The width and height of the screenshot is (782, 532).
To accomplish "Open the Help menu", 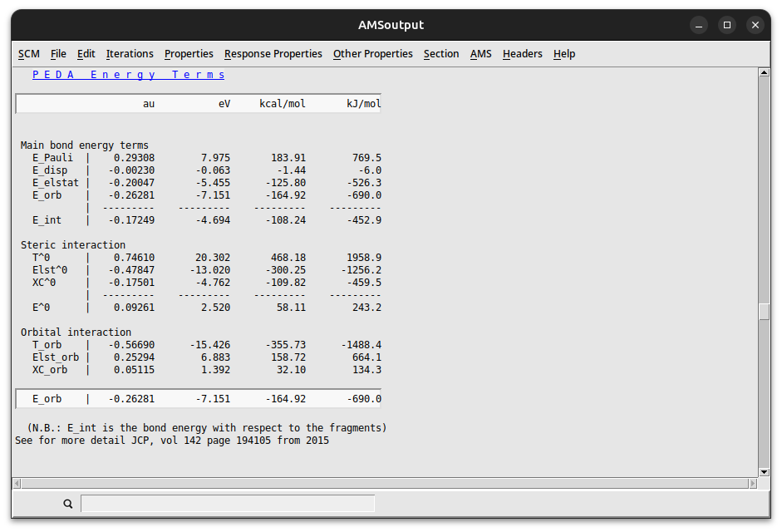I will pos(564,53).
